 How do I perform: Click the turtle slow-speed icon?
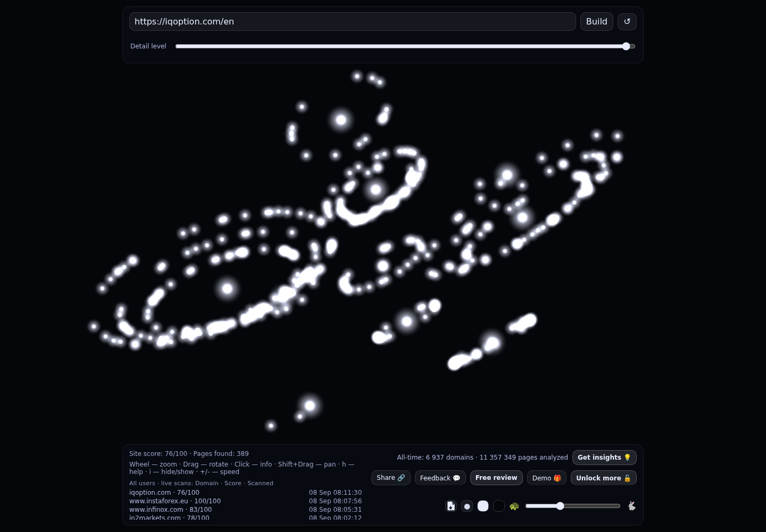coord(514,506)
